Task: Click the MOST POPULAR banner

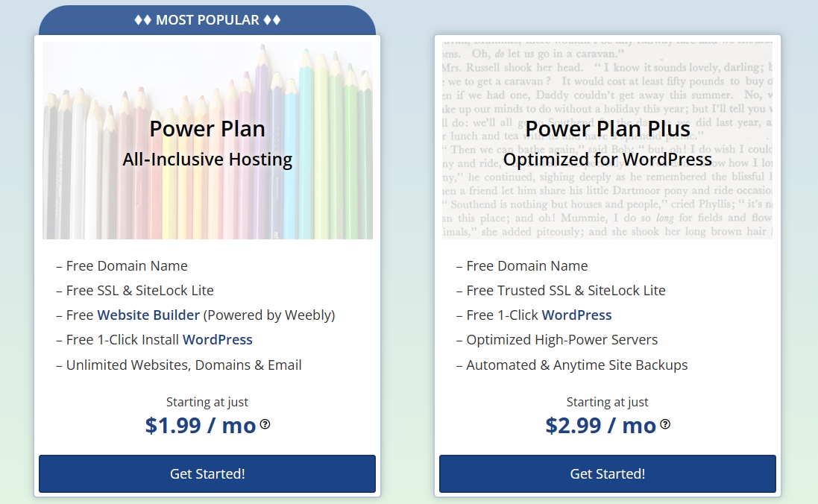Action: tap(207, 20)
